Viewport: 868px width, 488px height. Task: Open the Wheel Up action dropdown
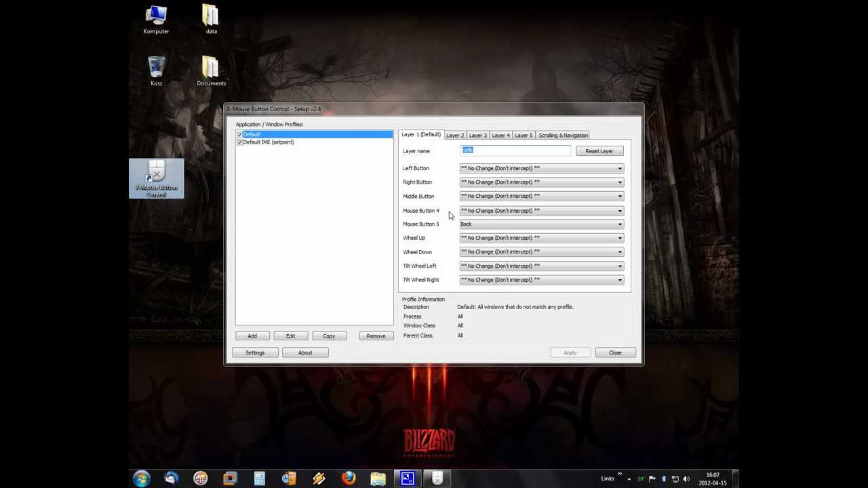coord(541,238)
